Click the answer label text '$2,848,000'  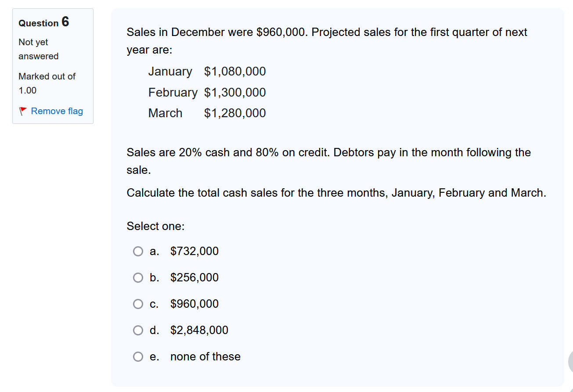pos(199,330)
